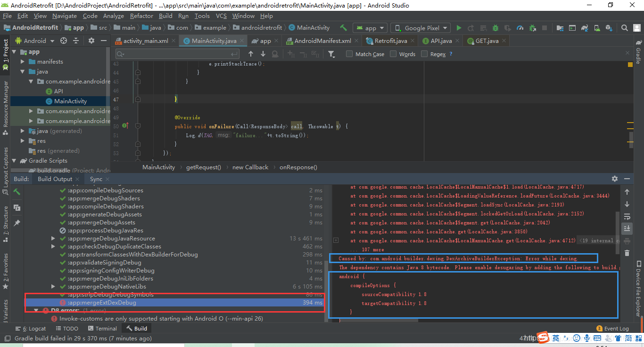The image size is (644, 347).
Task: Open the Android project view dropdown
Action: point(35,41)
